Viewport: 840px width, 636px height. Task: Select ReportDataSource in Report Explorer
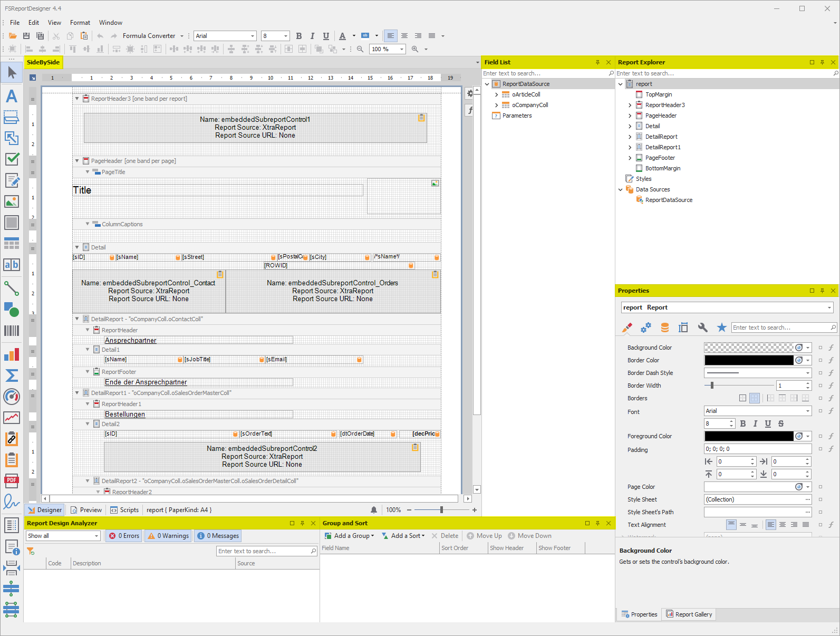pos(669,200)
